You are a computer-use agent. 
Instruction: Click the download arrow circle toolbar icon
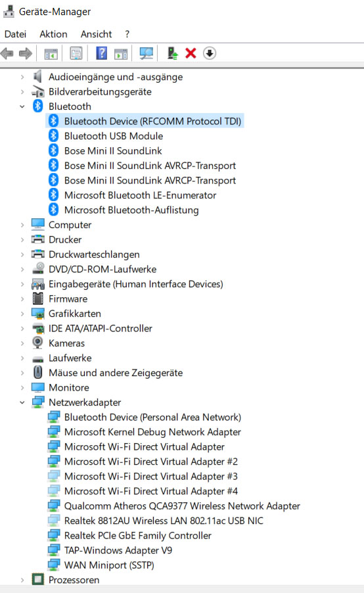210,53
